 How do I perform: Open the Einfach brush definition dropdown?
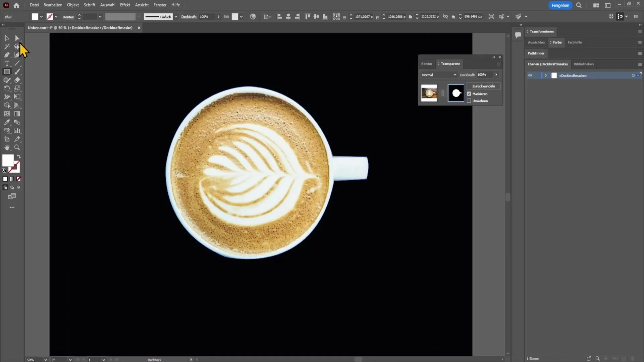point(176,17)
